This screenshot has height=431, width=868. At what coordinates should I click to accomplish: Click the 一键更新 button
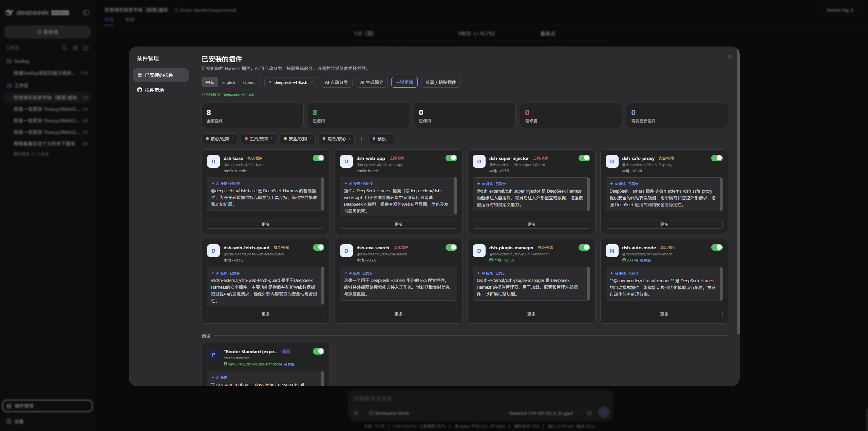click(404, 82)
